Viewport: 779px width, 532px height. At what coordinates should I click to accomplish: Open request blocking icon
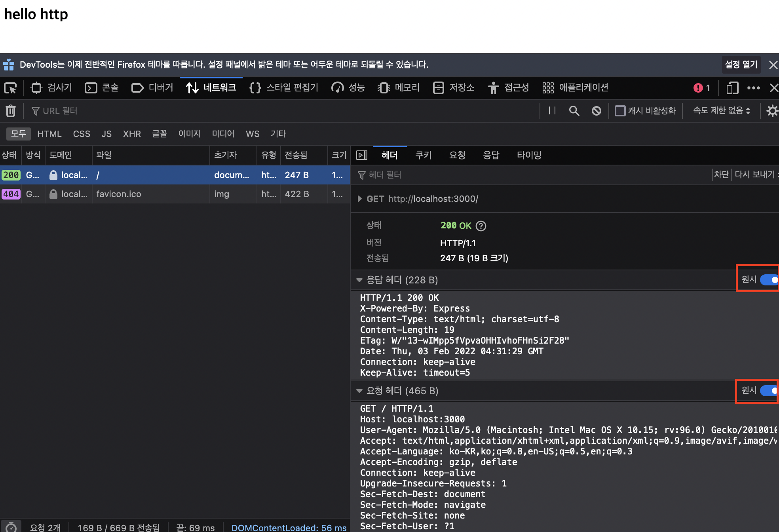point(596,111)
